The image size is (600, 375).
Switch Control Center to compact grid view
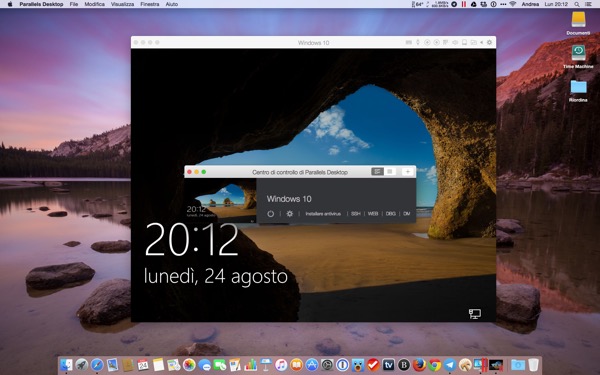click(x=390, y=172)
